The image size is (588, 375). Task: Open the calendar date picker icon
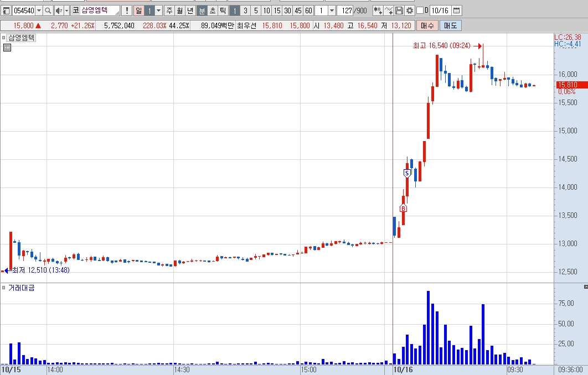(x=456, y=11)
